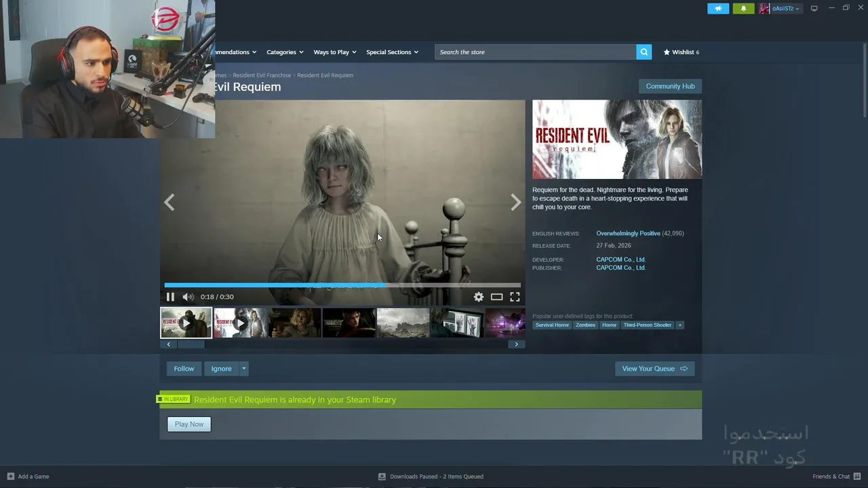
Task: Ignore this game
Action: [x=221, y=369]
